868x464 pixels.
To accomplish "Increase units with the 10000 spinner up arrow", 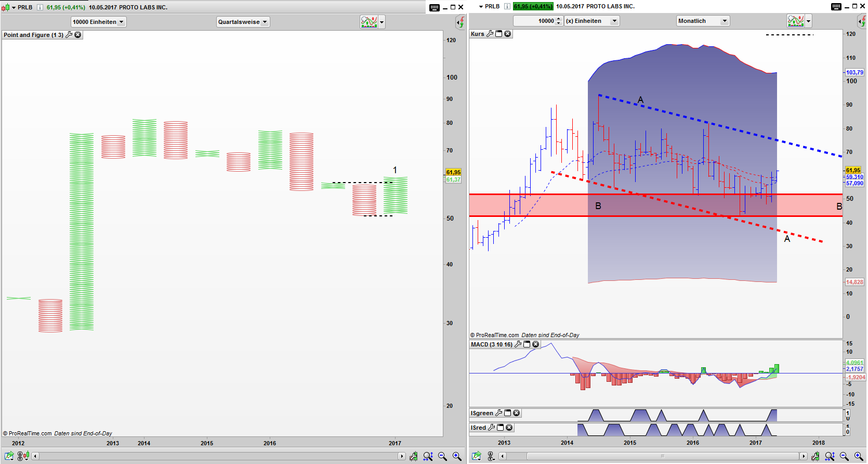I will pos(559,19).
